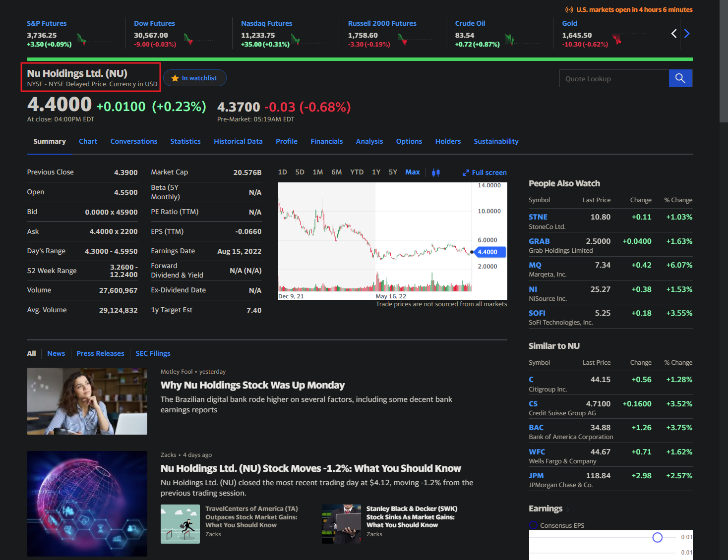The image size is (728, 560).
Task: Click the Consensus EPS chart data point
Action: pos(658,537)
